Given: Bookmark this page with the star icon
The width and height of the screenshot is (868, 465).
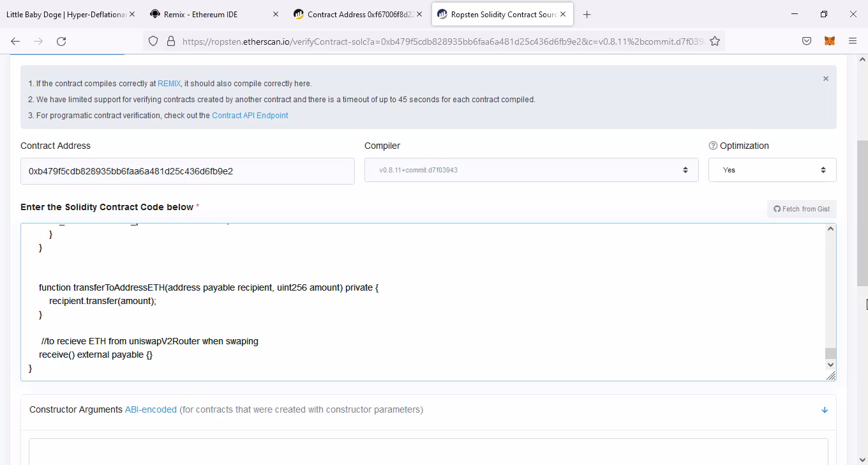Looking at the screenshot, I should point(715,42).
